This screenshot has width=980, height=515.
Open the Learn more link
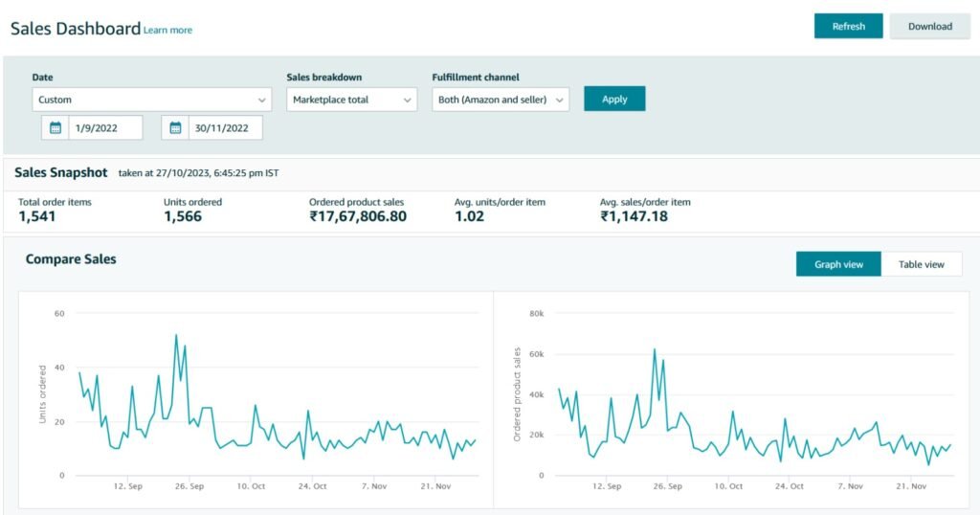click(x=168, y=30)
